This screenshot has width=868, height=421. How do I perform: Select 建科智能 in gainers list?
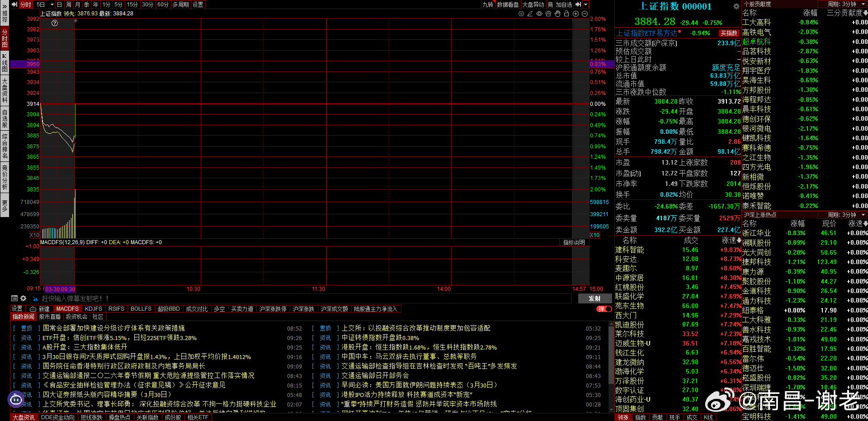point(629,250)
